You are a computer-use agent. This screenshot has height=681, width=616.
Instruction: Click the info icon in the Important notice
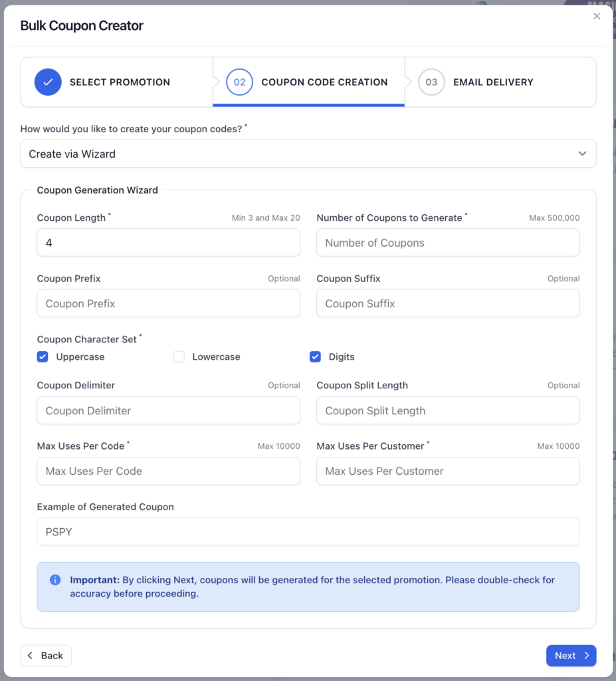coord(54,579)
